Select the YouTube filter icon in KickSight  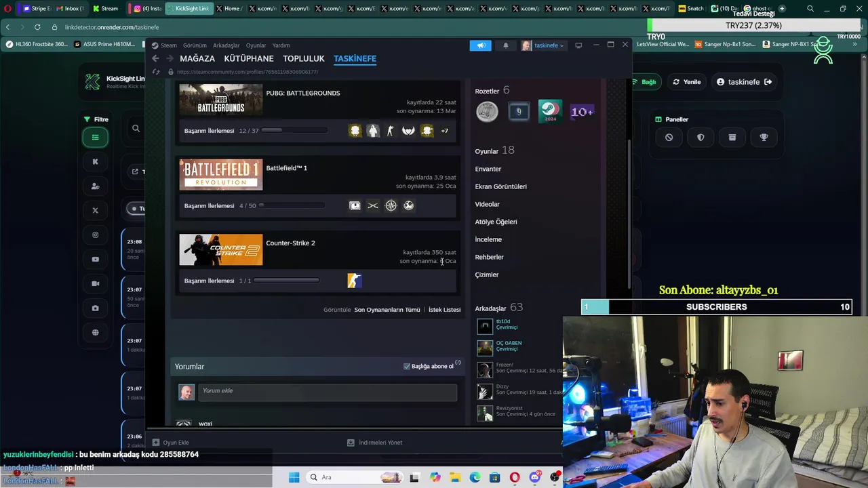point(95,259)
